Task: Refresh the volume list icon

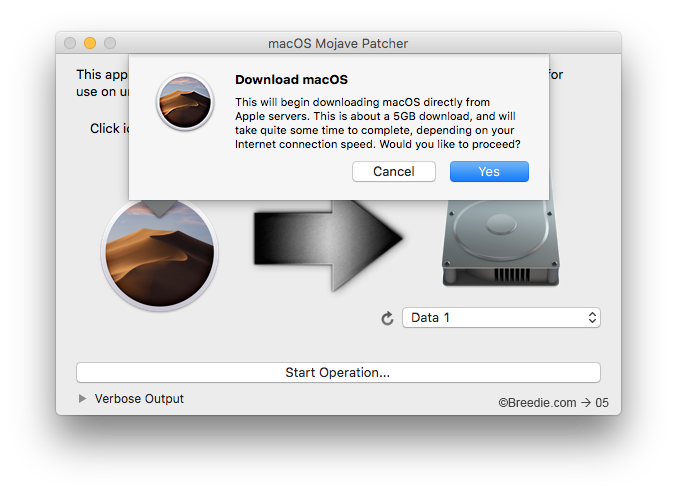Action: click(387, 318)
